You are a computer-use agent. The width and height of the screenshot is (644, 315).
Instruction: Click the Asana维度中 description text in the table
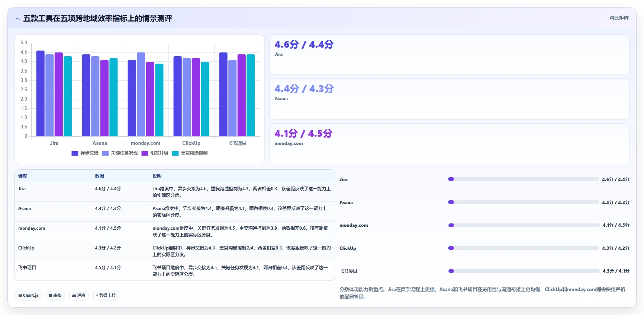(x=240, y=212)
